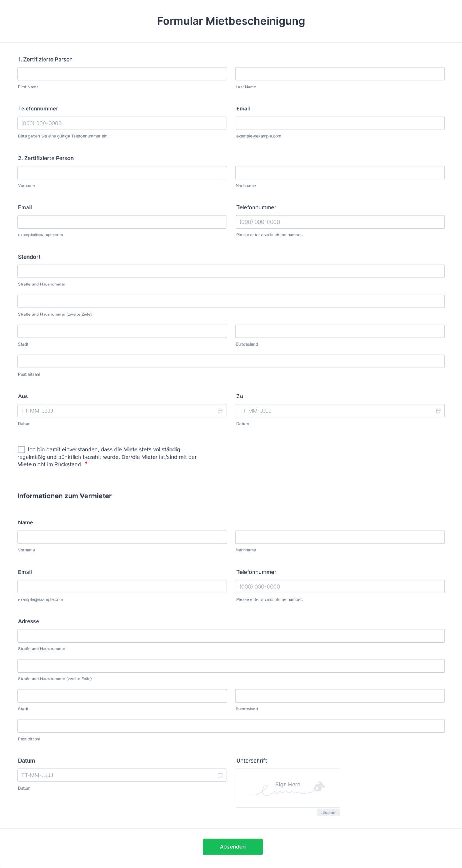The image size is (462, 868).
Task: Focus the Email field under Informationen zum Vermieter
Action: (x=122, y=586)
